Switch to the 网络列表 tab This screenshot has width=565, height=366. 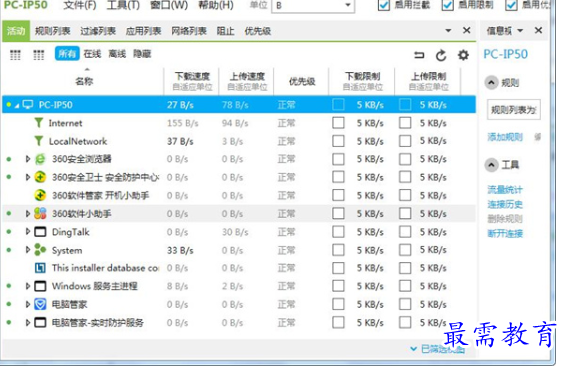(189, 31)
